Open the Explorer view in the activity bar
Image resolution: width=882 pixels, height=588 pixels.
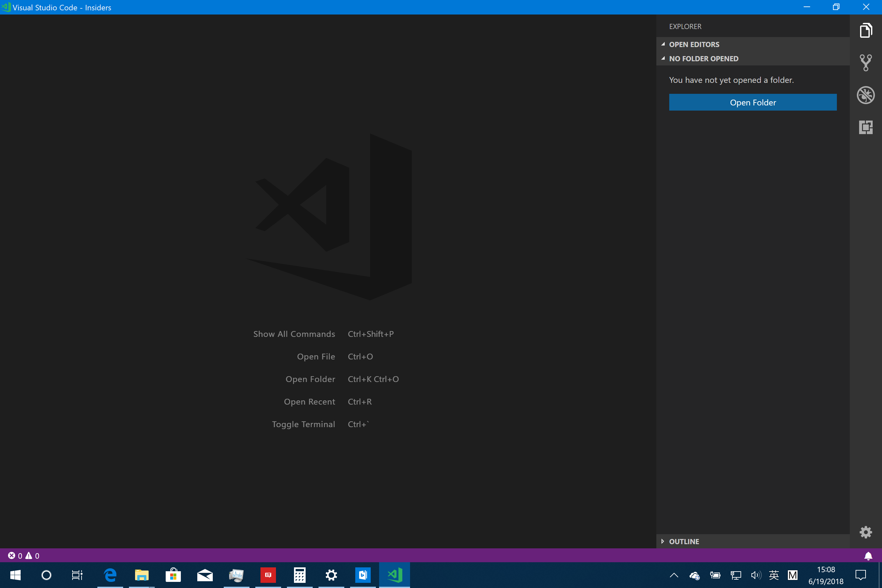click(x=866, y=31)
